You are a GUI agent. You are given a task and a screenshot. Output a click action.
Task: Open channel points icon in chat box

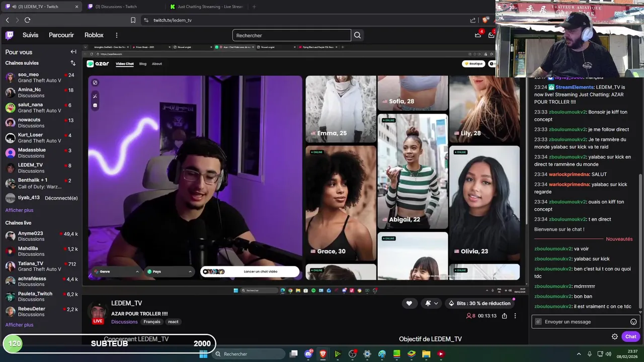tap(538, 322)
